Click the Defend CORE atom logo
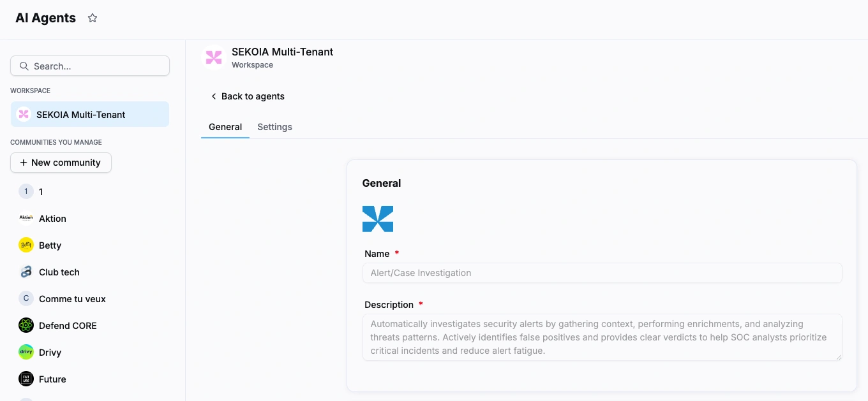Viewport: 868px width, 401px height. (26, 326)
